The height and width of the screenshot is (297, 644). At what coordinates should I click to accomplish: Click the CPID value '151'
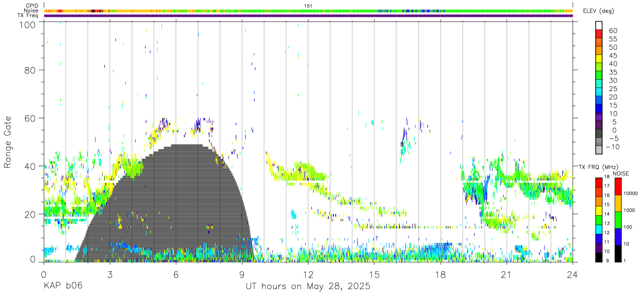[308, 5]
